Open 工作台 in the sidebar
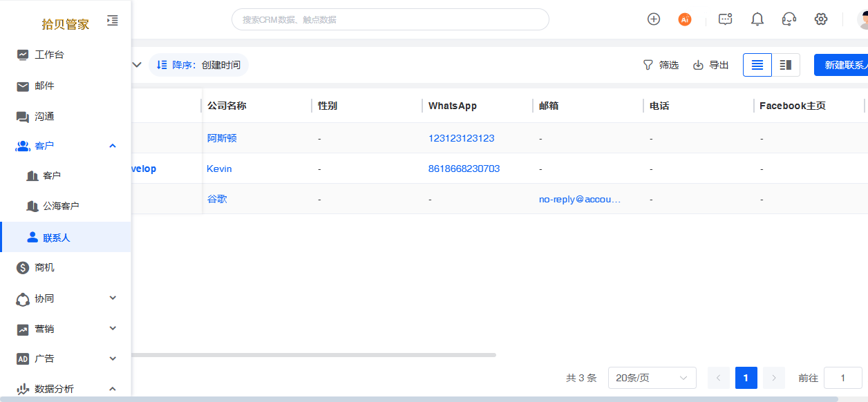Image resolution: width=868 pixels, height=402 pixels. pos(66,55)
